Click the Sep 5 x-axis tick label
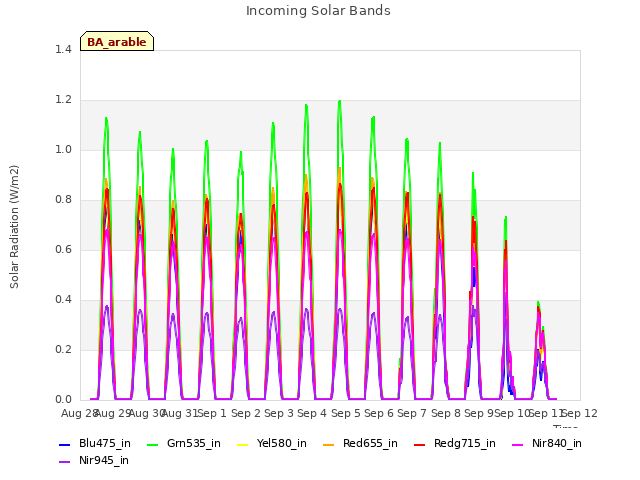The image size is (640, 480). [x=346, y=413]
